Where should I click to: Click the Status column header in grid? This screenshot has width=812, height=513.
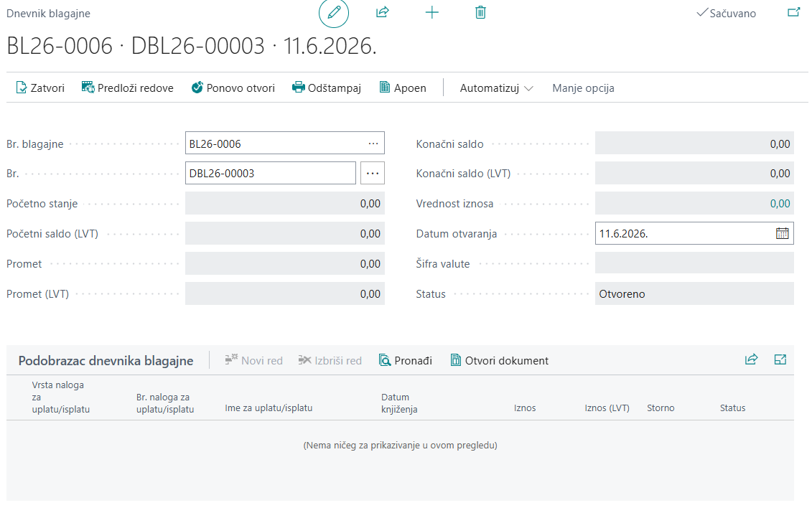pyautogui.click(x=732, y=408)
